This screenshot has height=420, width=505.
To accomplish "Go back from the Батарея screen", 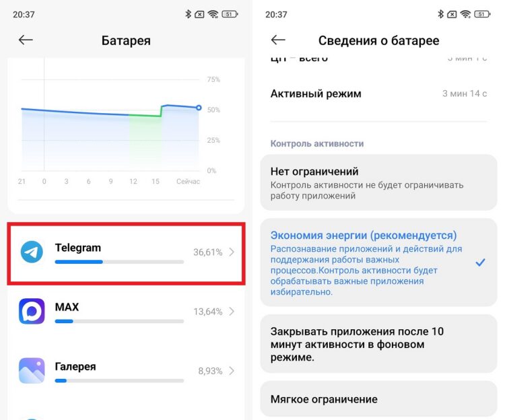I will point(26,40).
